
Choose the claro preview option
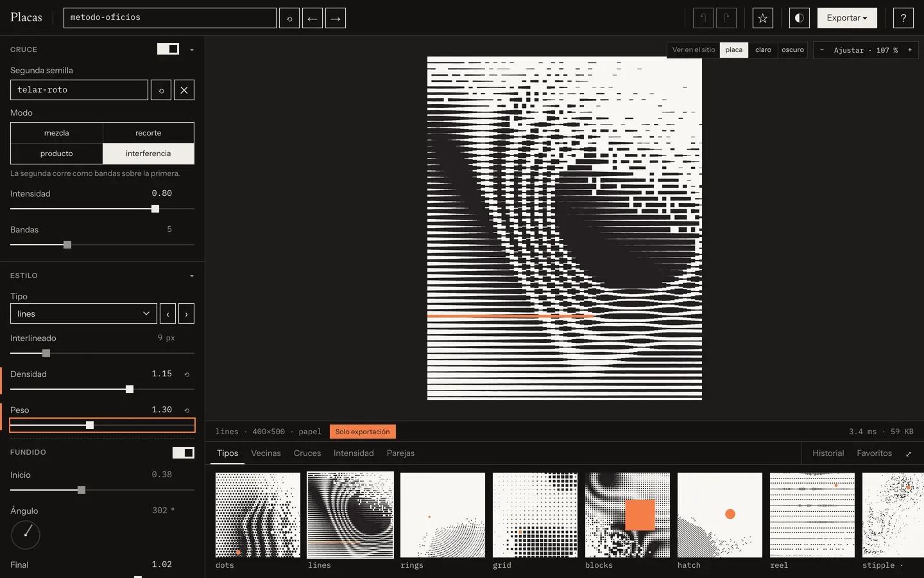coord(763,50)
